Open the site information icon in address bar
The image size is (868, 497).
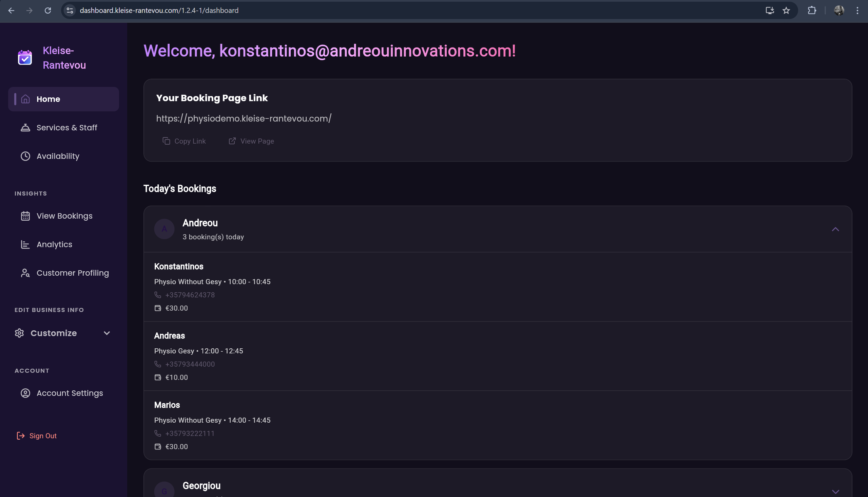coord(70,11)
